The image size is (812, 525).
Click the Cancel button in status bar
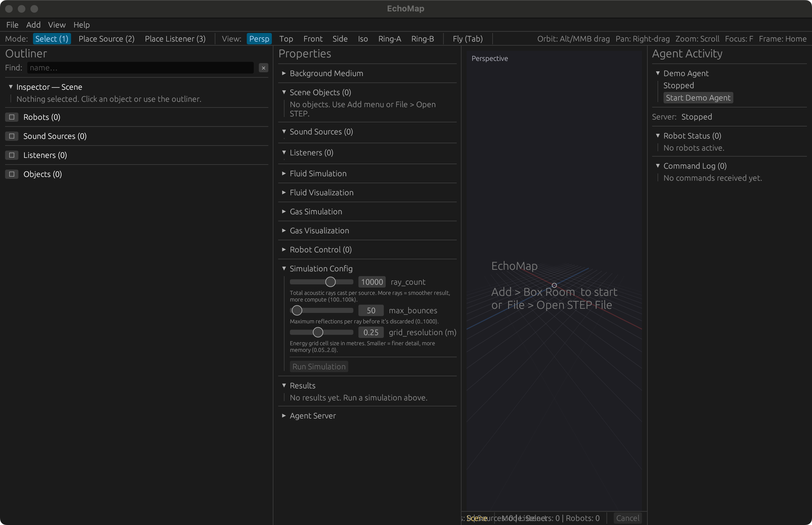(x=627, y=518)
